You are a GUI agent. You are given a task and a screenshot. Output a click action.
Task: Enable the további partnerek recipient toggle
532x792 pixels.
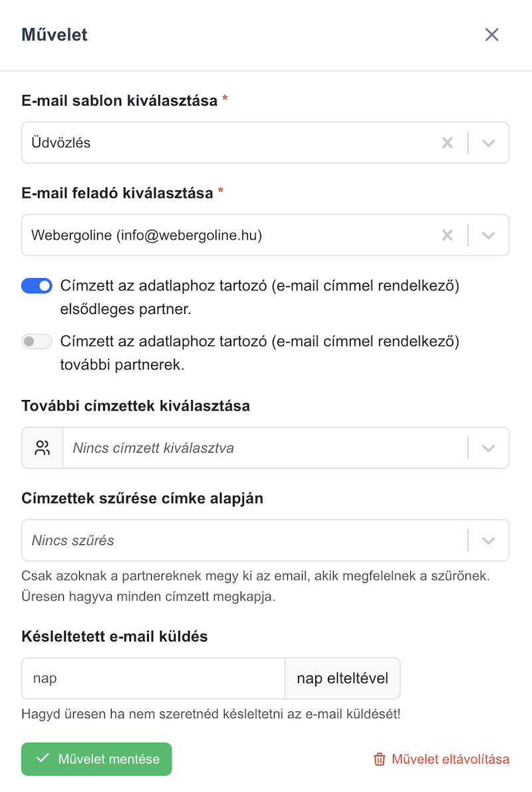(37, 341)
